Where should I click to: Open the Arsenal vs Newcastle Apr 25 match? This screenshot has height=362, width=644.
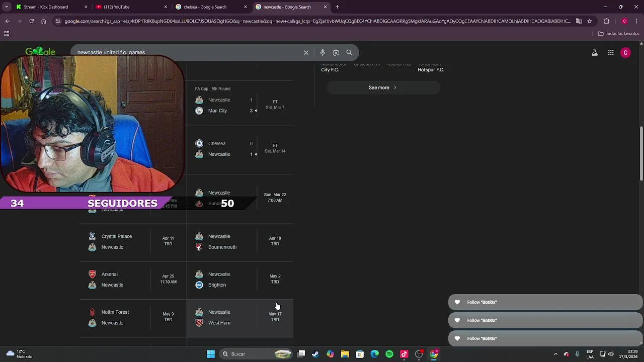point(133,280)
